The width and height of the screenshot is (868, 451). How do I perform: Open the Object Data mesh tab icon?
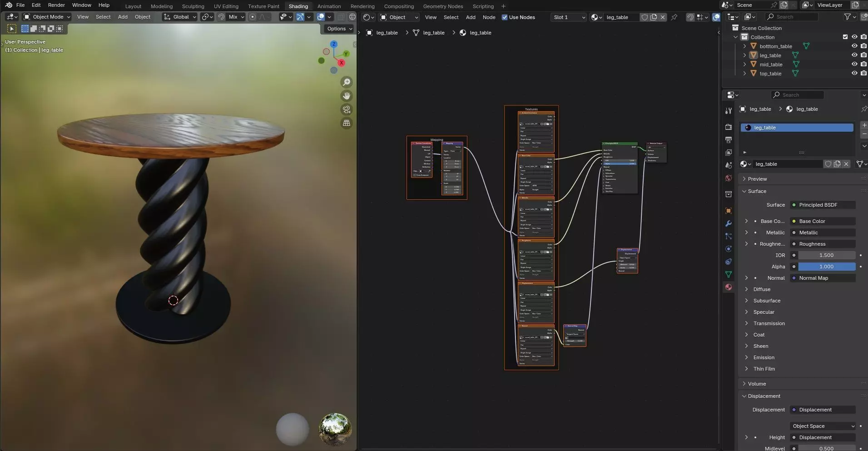pyautogui.click(x=729, y=274)
